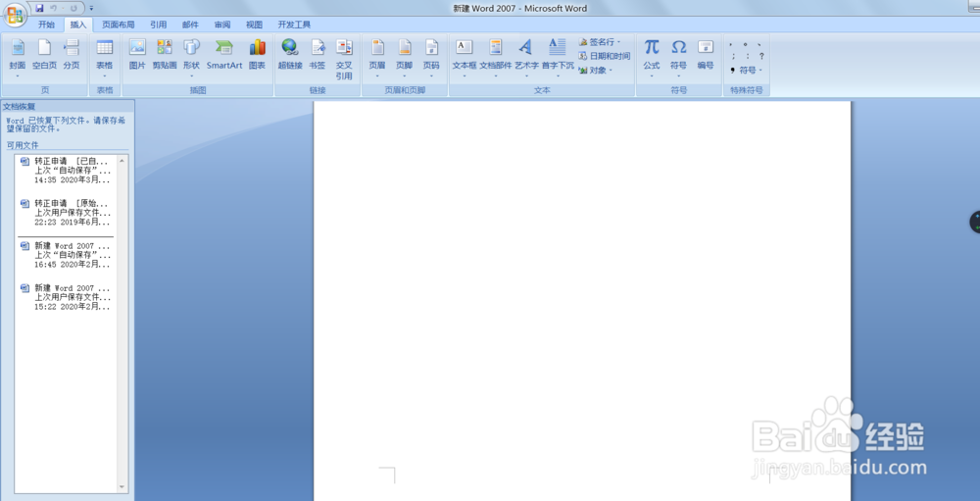Insert a chart (图表)
This screenshot has width=980, height=501.
click(257, 55)
